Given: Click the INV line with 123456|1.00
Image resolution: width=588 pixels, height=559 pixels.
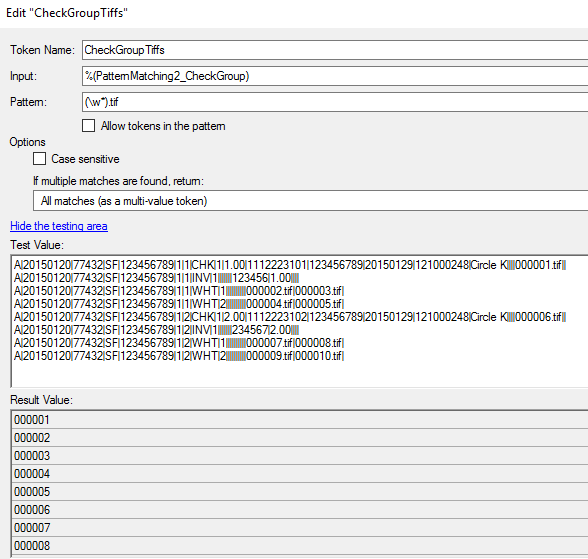Looking at the screenshot, I should click(156, 278).
